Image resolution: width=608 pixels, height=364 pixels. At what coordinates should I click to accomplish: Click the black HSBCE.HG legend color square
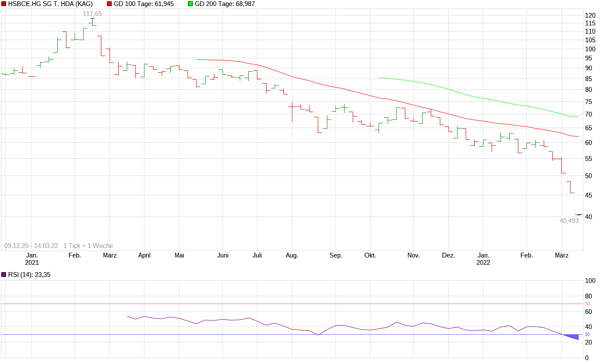(4, 4)
